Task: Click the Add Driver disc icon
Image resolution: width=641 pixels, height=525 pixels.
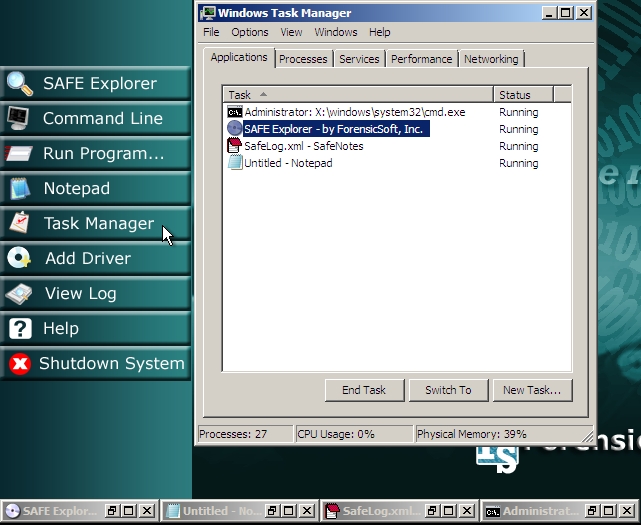Action: click(19, 258)
